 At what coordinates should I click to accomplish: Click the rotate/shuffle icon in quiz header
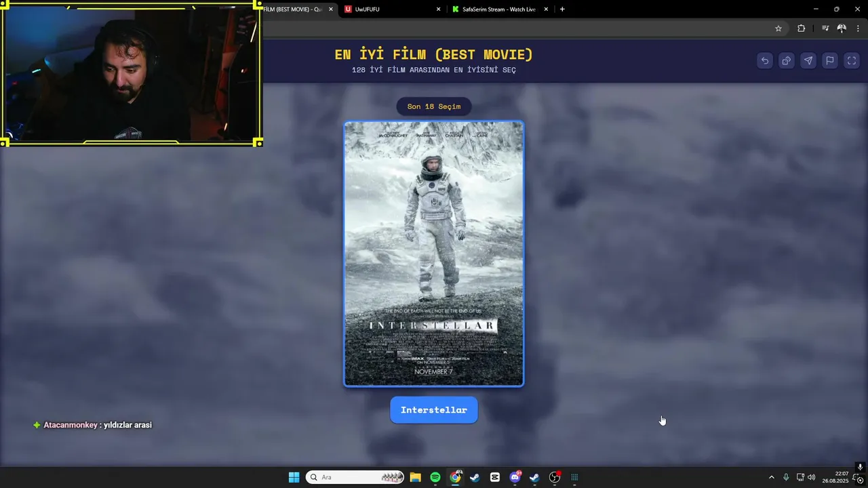click(x=787, y=61)
